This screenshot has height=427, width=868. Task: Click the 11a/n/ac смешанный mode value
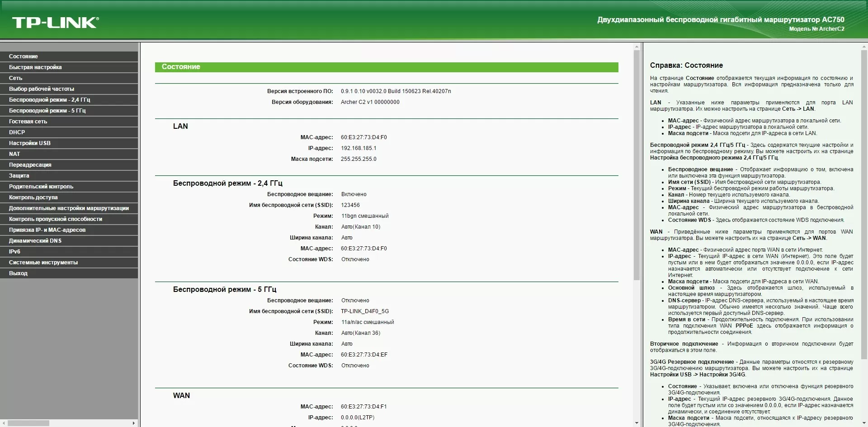pyautogui.click(x=368, y=322)
